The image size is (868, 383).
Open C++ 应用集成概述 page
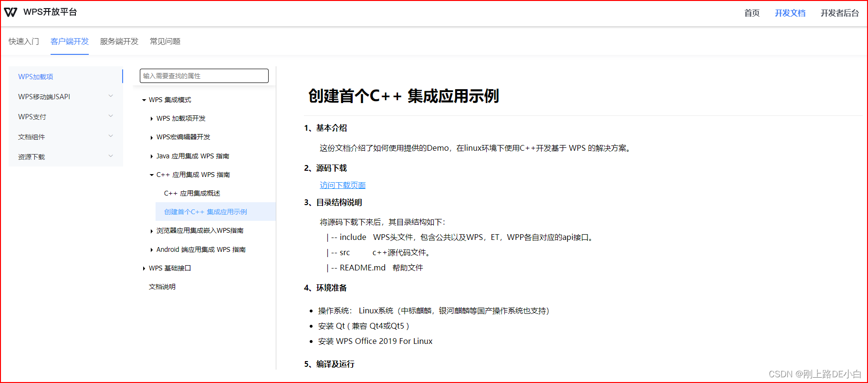tap(192, 193)
